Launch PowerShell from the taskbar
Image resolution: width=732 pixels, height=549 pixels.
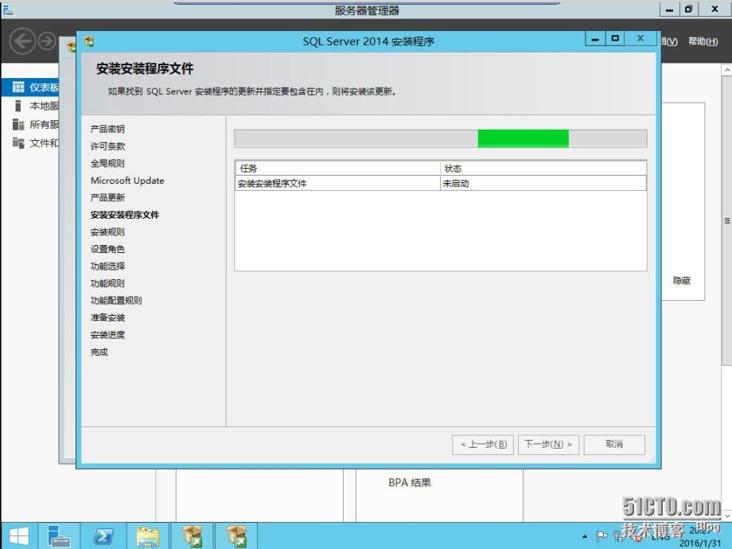tap(103, 536)
